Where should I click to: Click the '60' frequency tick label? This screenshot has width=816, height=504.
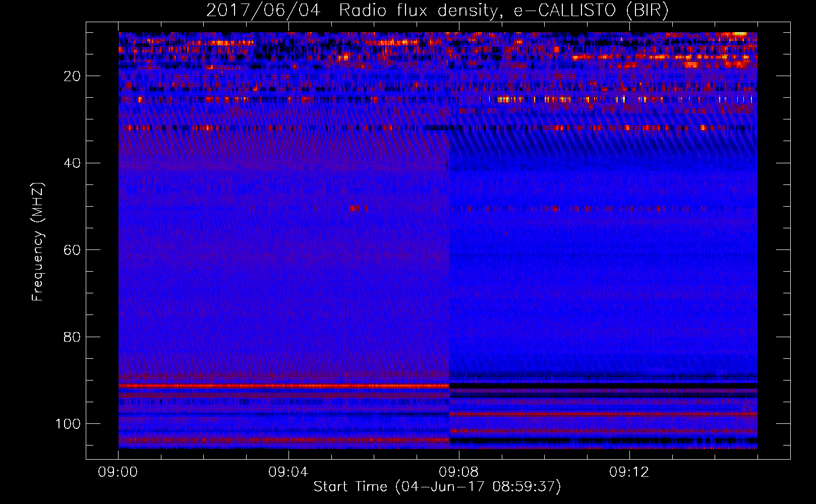72,250
